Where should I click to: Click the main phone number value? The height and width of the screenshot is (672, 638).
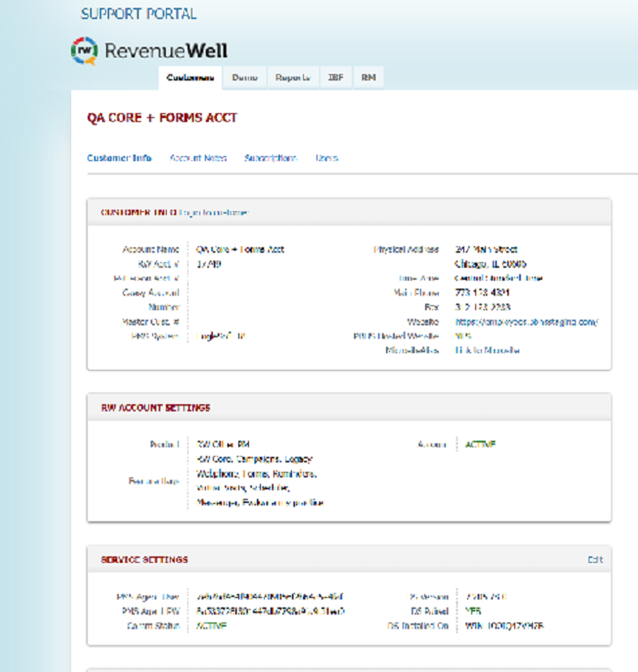click(x=482, y=293)
